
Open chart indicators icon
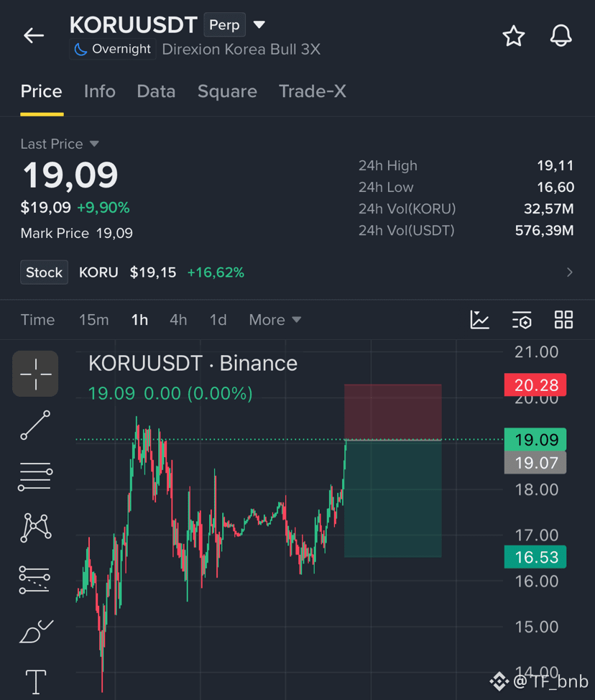click(479, 320)
